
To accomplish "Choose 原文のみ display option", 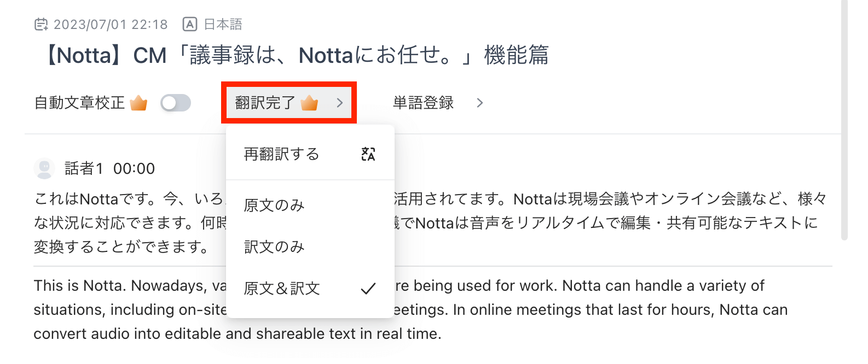I will pos(310,206).
